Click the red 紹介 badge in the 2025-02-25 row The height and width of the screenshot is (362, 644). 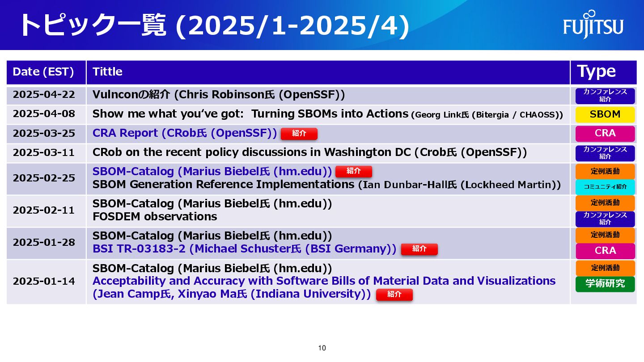coord(354,171)
